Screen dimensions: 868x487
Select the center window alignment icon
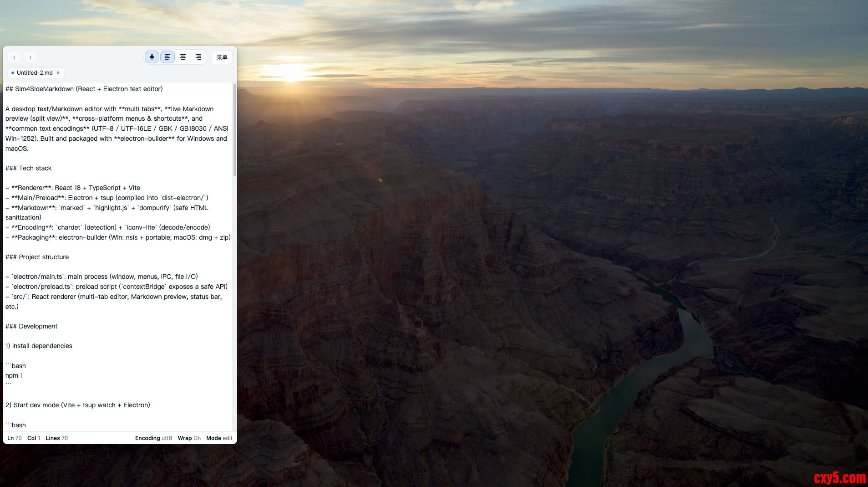click(x=183, y=57)
